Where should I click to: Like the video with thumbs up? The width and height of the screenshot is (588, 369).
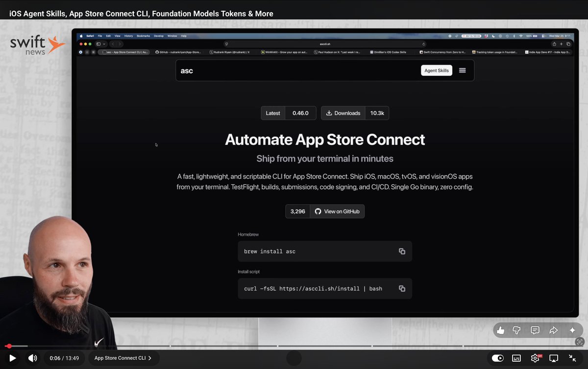point(500,330)
